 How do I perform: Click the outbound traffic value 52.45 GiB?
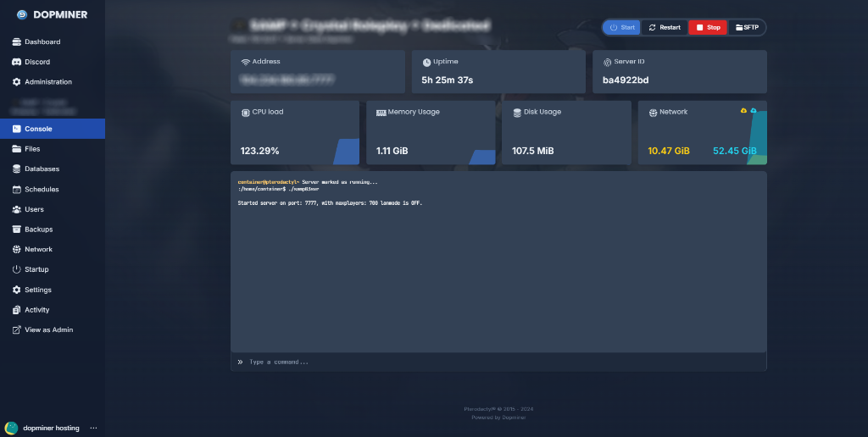(735, 151)
